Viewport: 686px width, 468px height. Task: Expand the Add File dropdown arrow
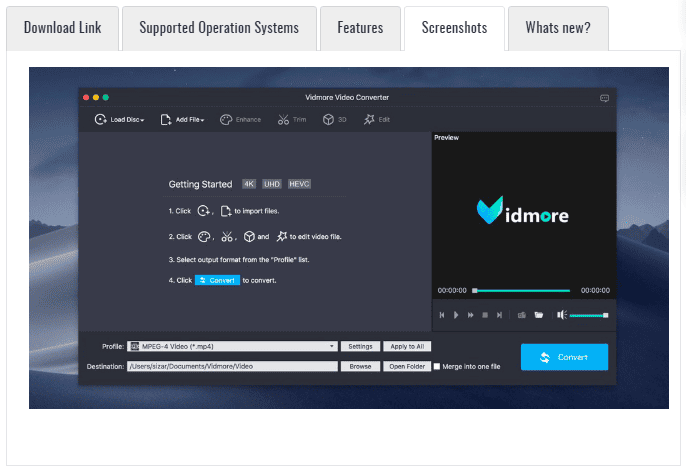(x=202, y=120)
